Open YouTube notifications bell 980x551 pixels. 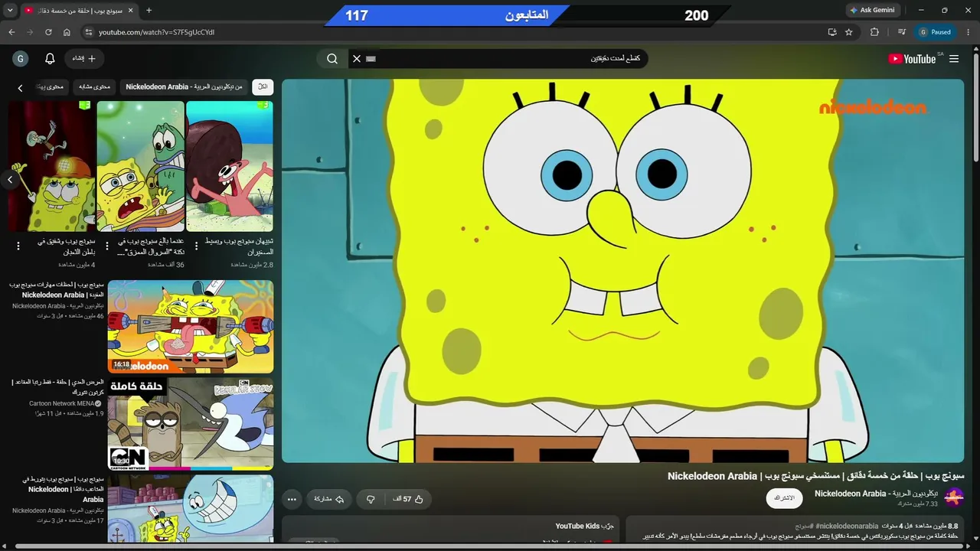[50, 59]
